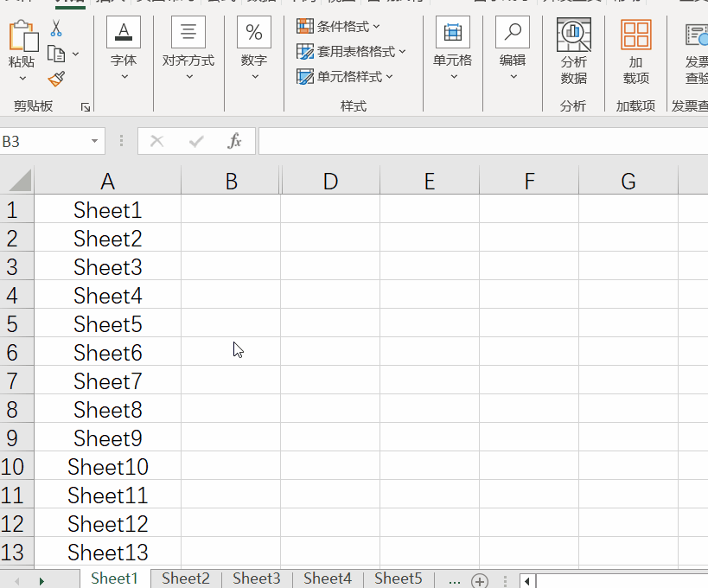Expand the Font group chevron
This screenshot has width=708, height=588.
point(124,76)
